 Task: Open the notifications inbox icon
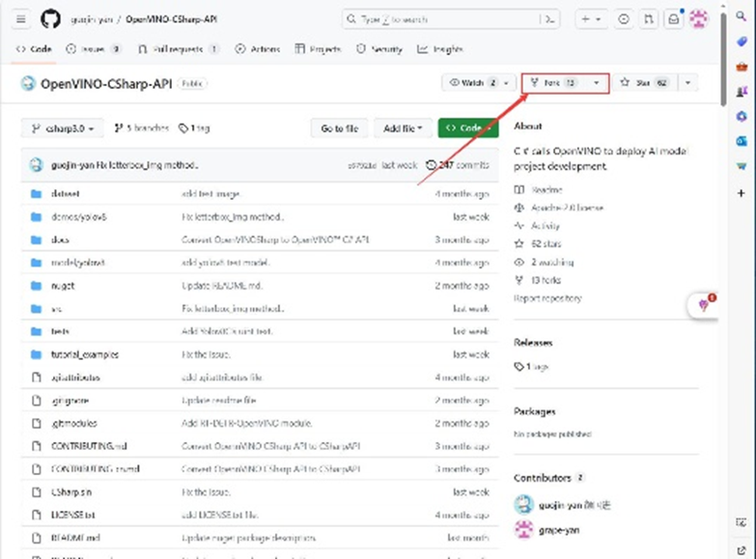point(674,19)
